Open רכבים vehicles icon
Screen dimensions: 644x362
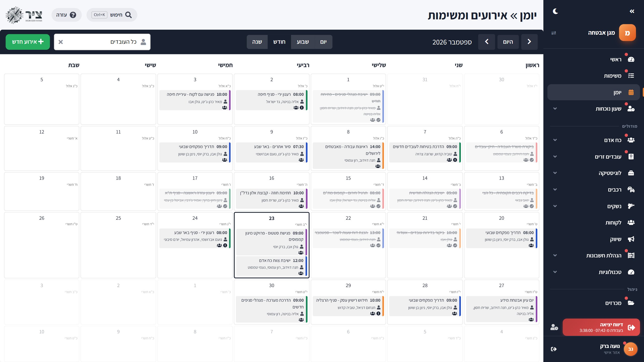tap(631, 190)
